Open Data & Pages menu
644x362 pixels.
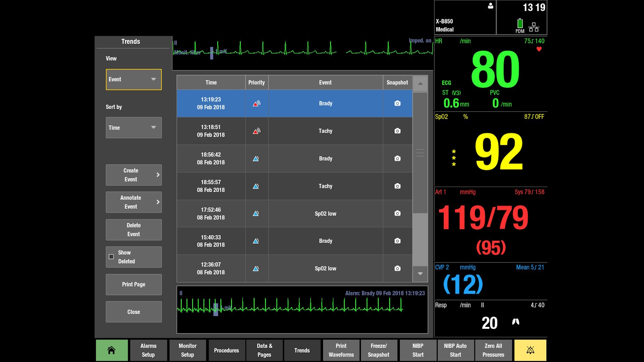point(265,350)
